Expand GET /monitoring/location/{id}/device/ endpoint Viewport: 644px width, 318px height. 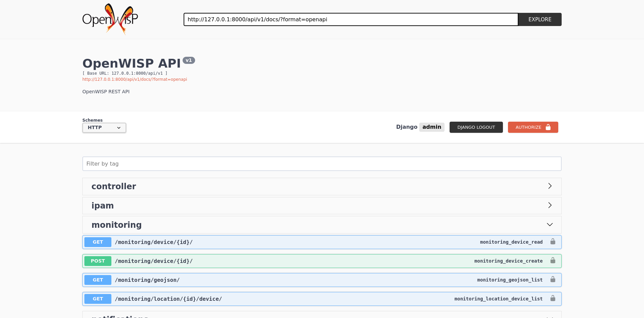pyautogui.click(x=168, y=299)
